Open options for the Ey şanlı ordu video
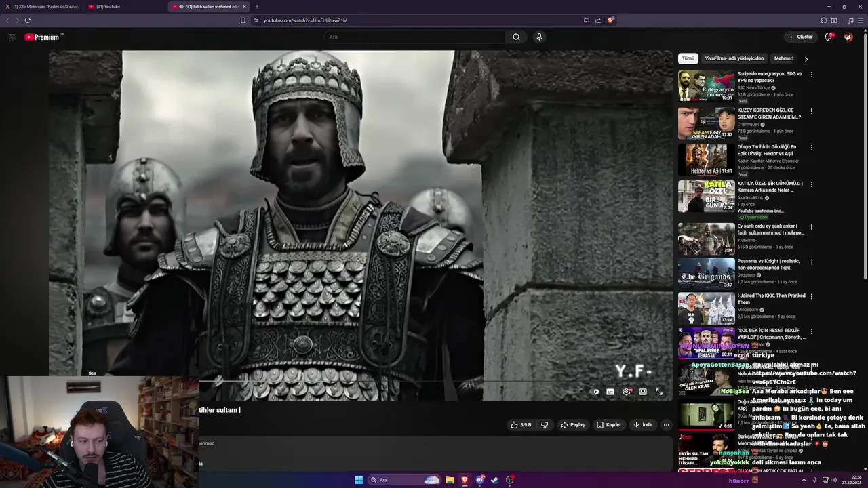The image size is (868, 488). [x=811, y=227]
